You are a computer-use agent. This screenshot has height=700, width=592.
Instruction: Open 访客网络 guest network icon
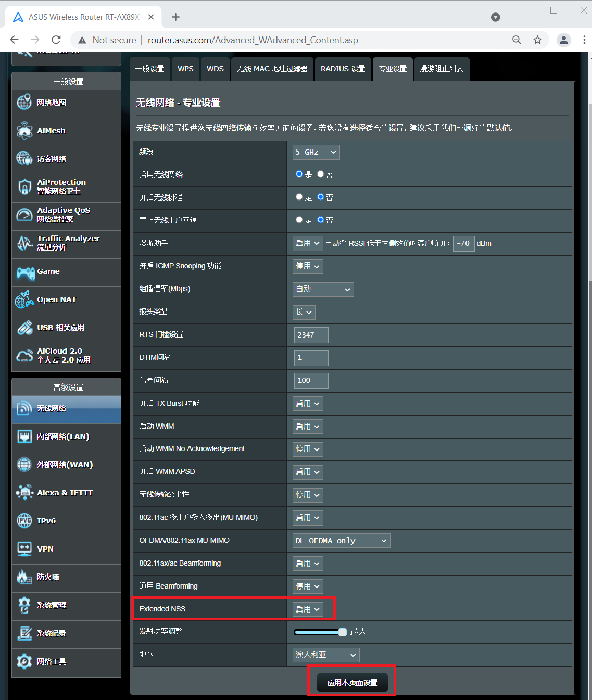[x=24, y=158]
